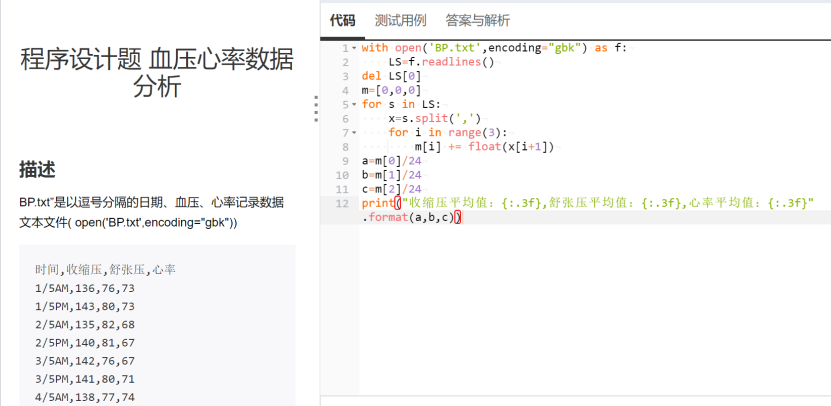Click the data row 3/5AM,142,76,67
The image size is (831, 406).
tap(85, 361)
